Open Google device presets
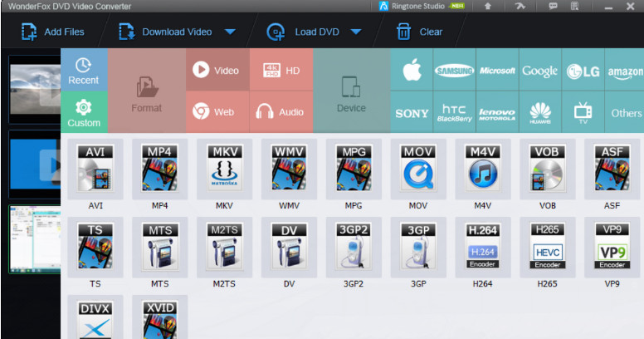 coord(540,70)
